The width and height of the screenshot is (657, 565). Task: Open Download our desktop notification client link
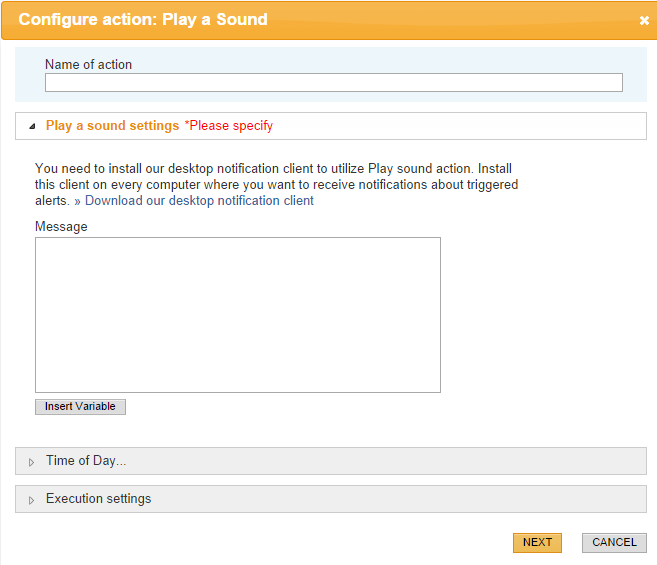[199, 200]
